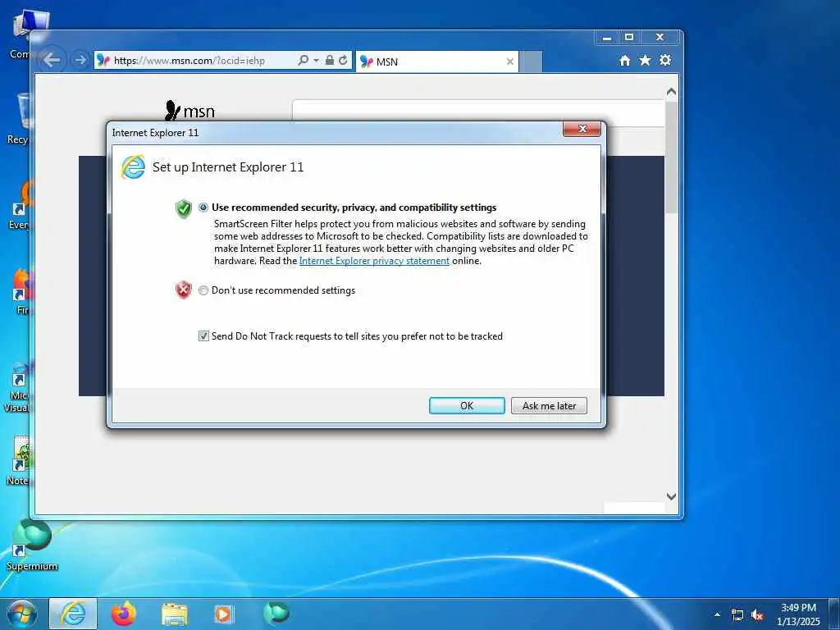This screenshot has width=840, height=630.
Task: Open the Tools gear menu
Action: tap(665, 60)
